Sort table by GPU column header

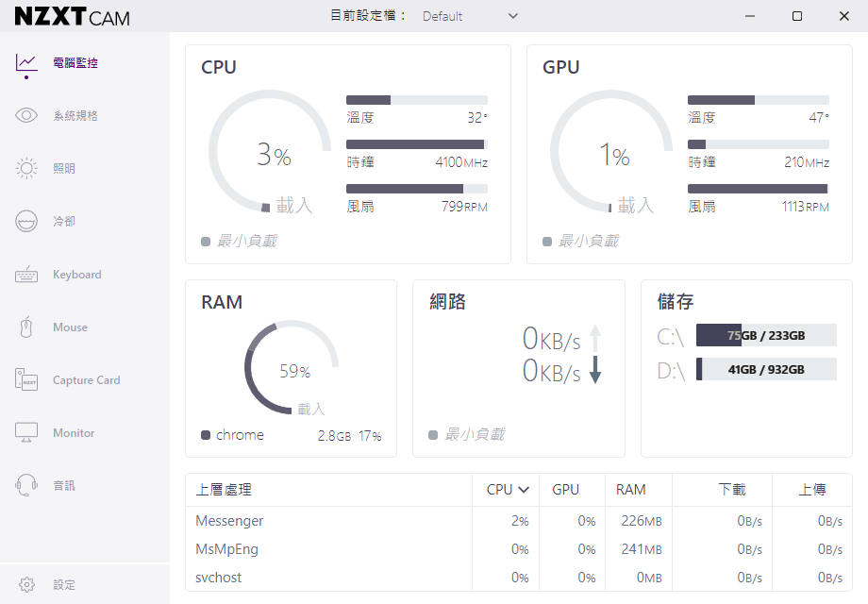tap(565, 490)
